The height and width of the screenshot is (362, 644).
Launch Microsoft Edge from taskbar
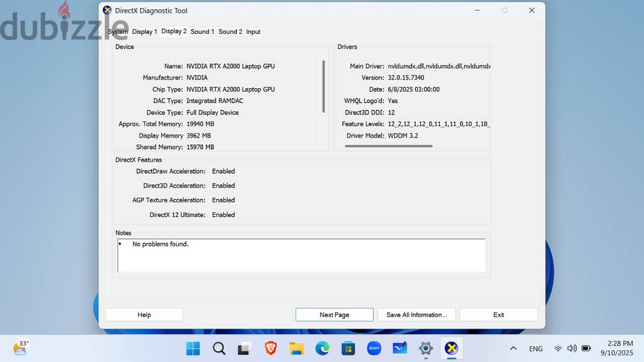pyautogui.click(x=322, y=349)
